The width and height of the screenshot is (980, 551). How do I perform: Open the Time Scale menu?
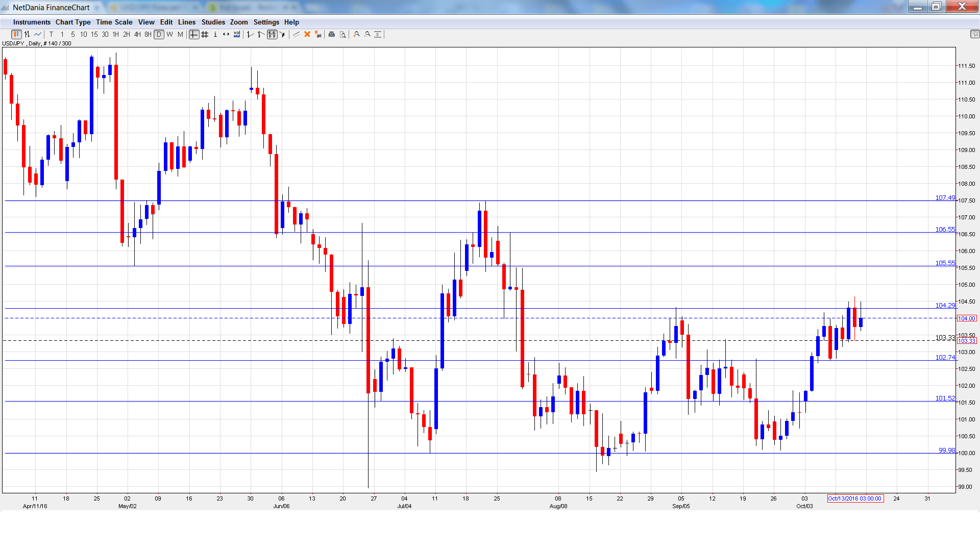[114, 22]
